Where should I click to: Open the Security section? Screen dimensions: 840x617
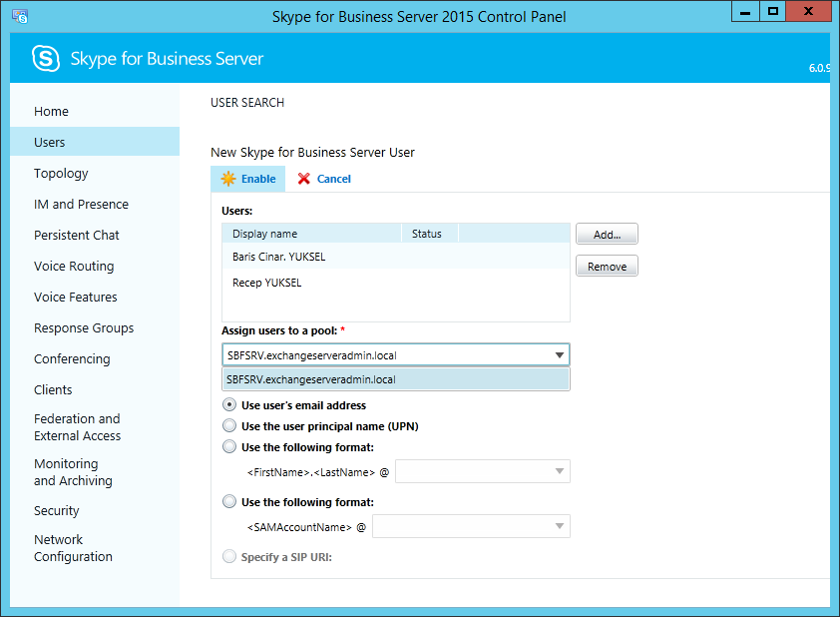coord(57,511)
